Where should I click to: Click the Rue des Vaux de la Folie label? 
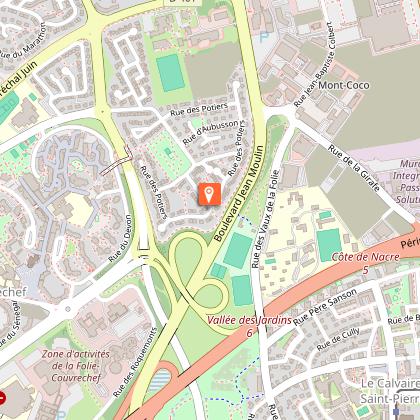tap(265, 219)
